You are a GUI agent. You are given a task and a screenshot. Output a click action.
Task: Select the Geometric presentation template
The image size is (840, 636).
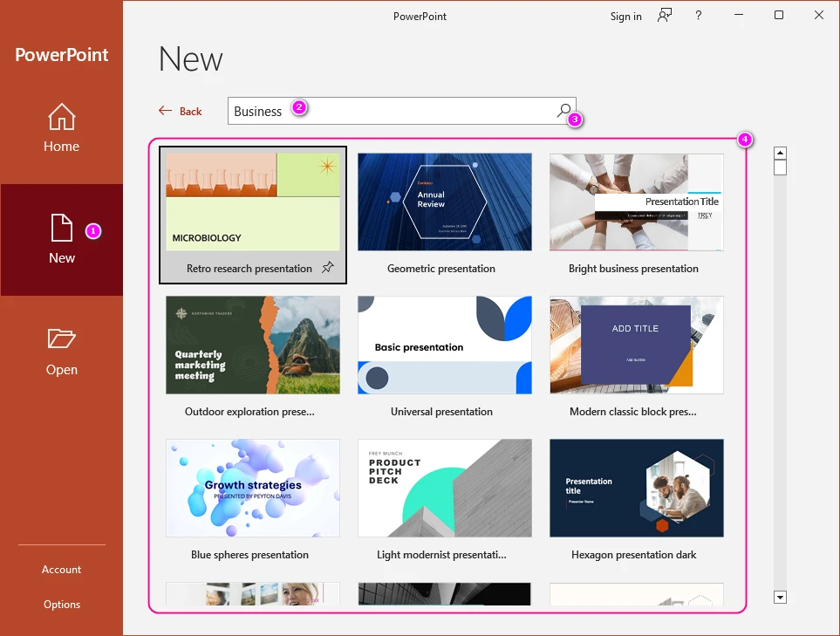click(444, 202)
